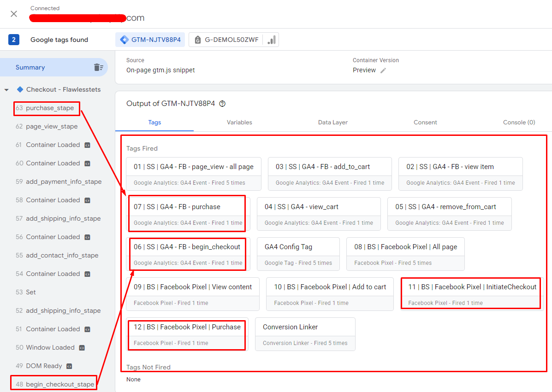This screenshot has width=552, height=392.
Task: Select the G-DEMOL50ZWF Google tag chip
Action: (x=226, y=40)
